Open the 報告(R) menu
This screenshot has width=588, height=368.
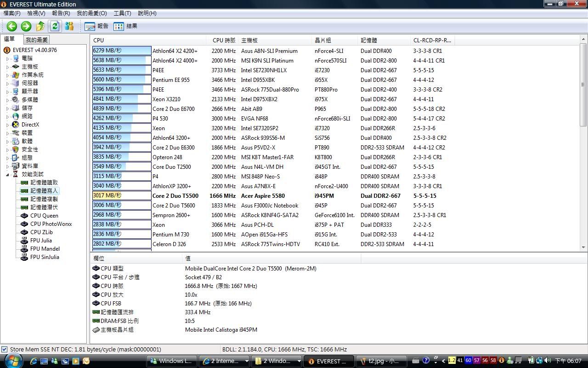pyautogui.click(x=61, y=13)
